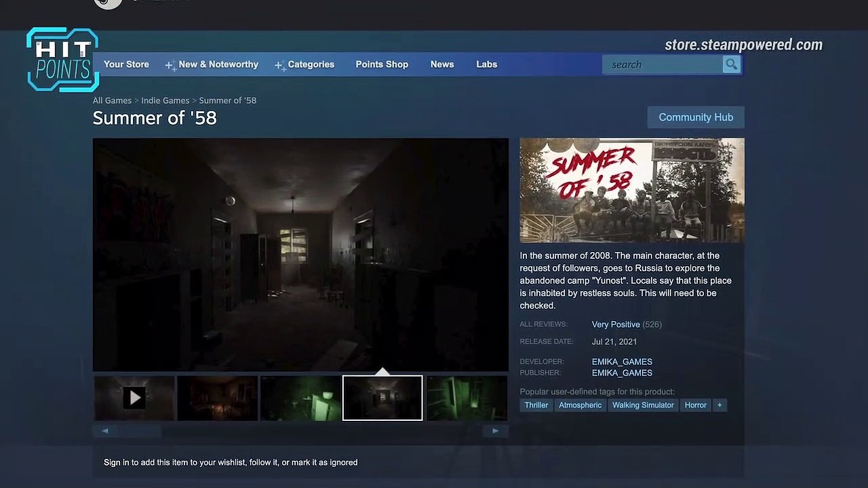
Task: Select the Horror tag
Action: [695, 405]
